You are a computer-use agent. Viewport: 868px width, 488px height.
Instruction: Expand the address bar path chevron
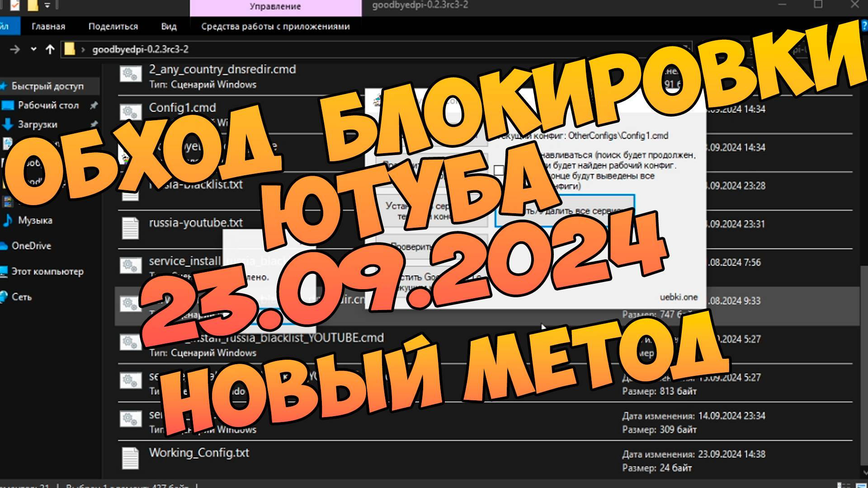pyautogui.click(x=83, y=50)
